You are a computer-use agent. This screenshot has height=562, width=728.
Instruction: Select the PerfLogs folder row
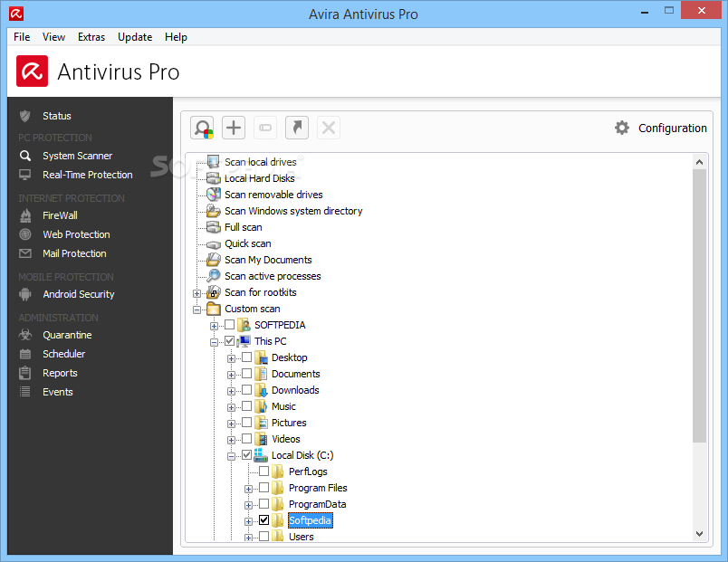(308, 472)
